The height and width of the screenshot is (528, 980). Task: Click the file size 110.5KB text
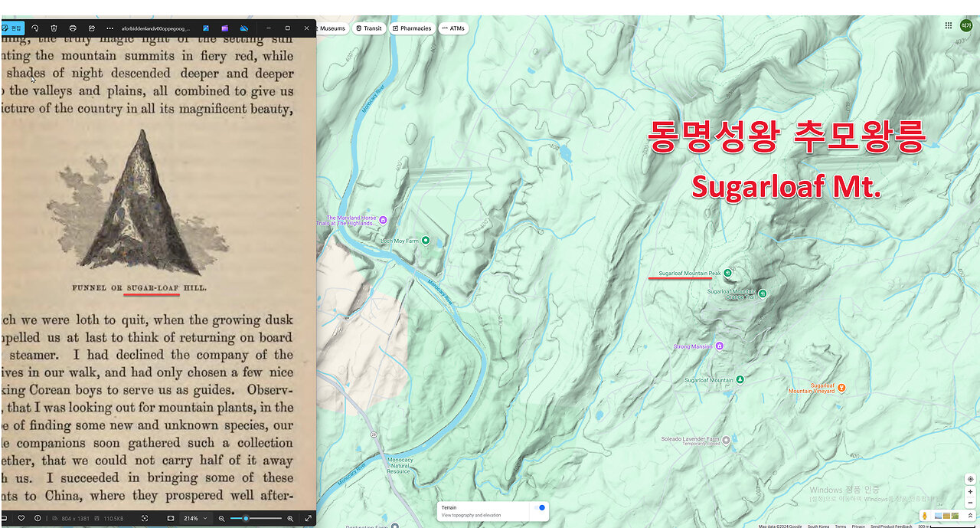(x=113, y=519)
